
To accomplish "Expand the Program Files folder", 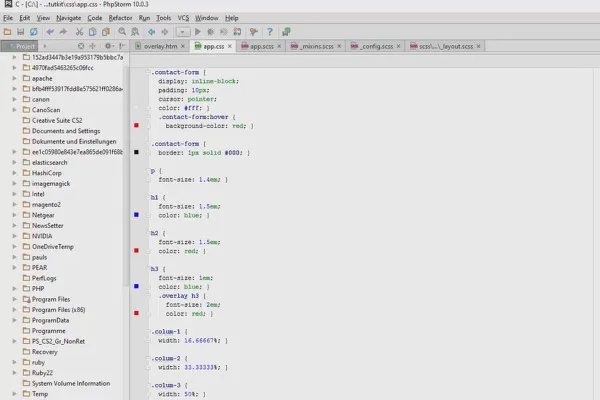I will tap(15, 299).
